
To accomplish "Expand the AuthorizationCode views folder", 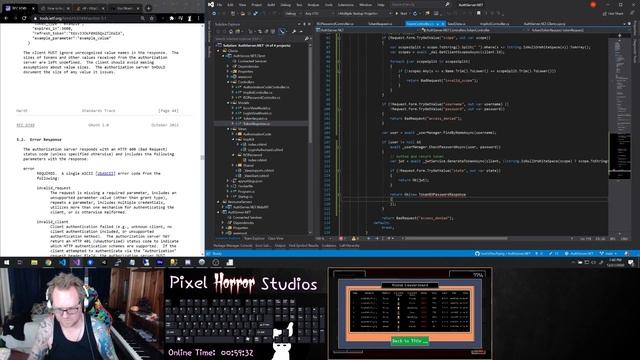I will click(233, 134).
